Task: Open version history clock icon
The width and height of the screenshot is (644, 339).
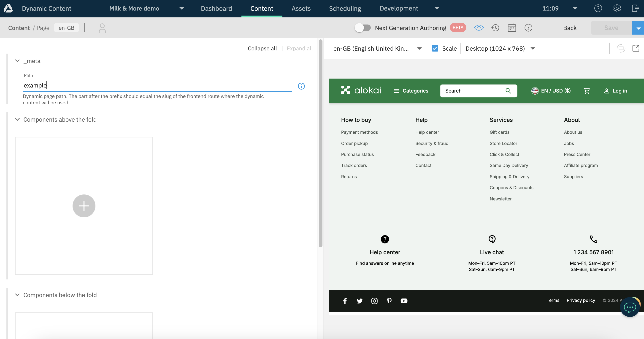Action: click(495, 28)
